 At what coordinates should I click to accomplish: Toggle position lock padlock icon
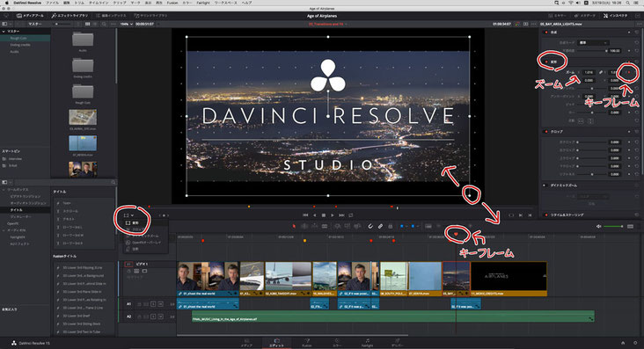tap(390, 226)
